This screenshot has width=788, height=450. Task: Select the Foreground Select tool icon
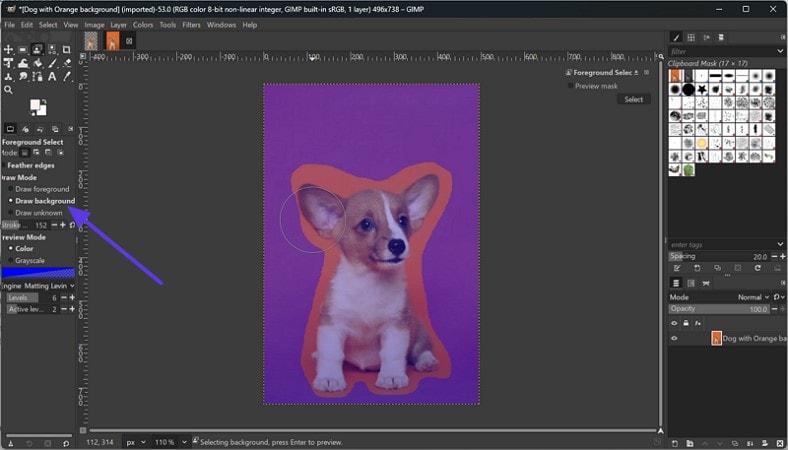click(x=37, y=49)
